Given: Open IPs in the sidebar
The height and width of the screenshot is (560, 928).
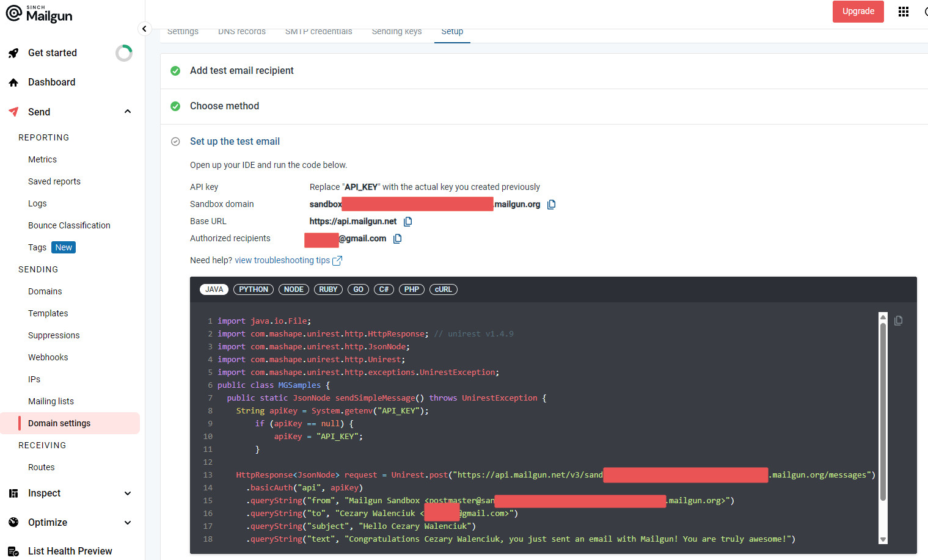Looking at the screenshot, I should pos(34,379).
